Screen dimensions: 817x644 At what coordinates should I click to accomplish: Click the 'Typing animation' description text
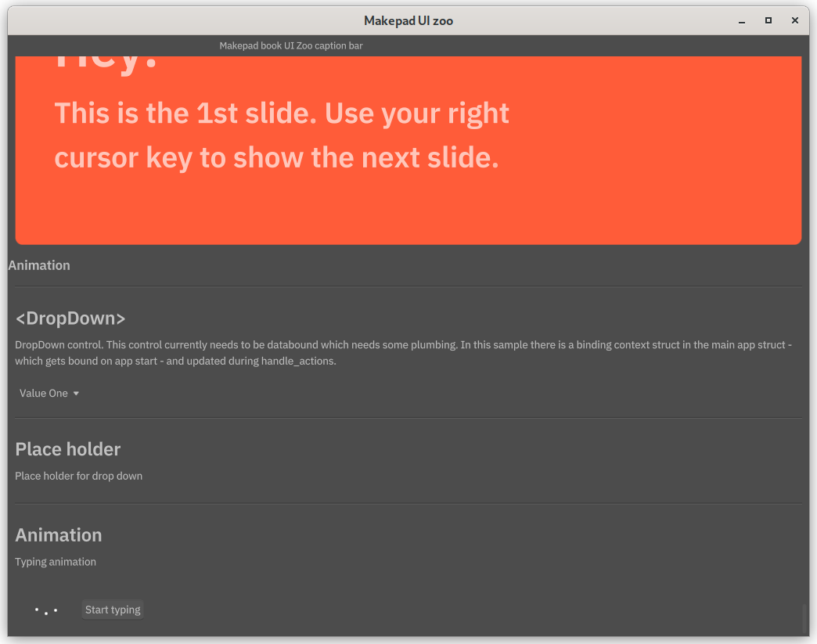point(56,562)
